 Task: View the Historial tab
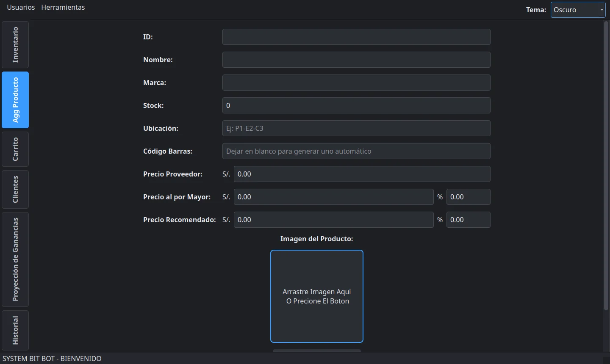(15, 330)
